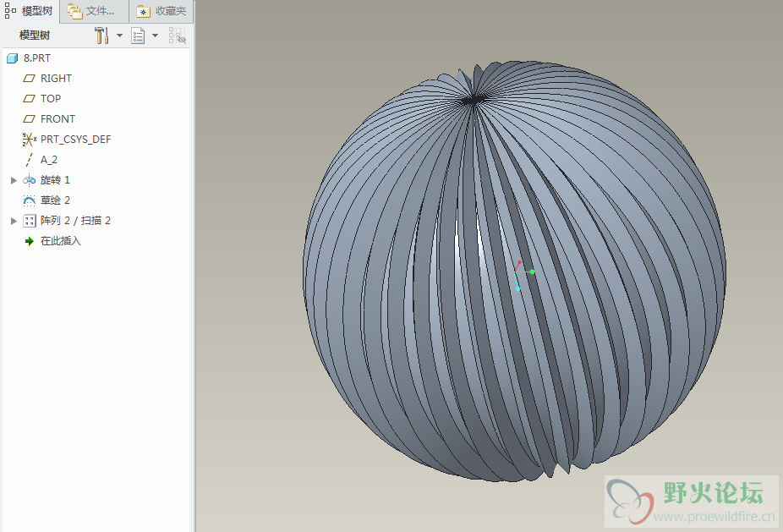Viewport: 783px width, 532px height.
Task: Click the coordinate system triad on the sphere
Action: pos(523,275)
